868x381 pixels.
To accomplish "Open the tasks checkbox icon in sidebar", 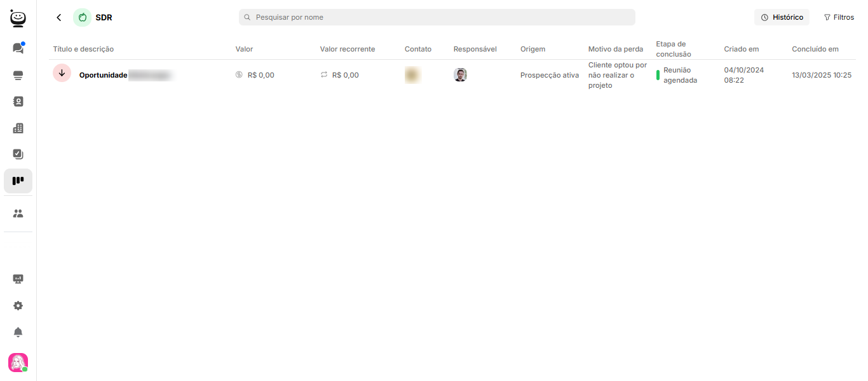I will pyautogui.click(x=18, y=154).
